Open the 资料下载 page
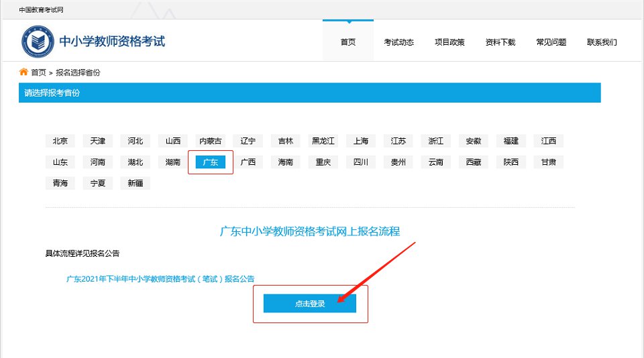Viewport: 644px width, 358px height. (500, 42)
